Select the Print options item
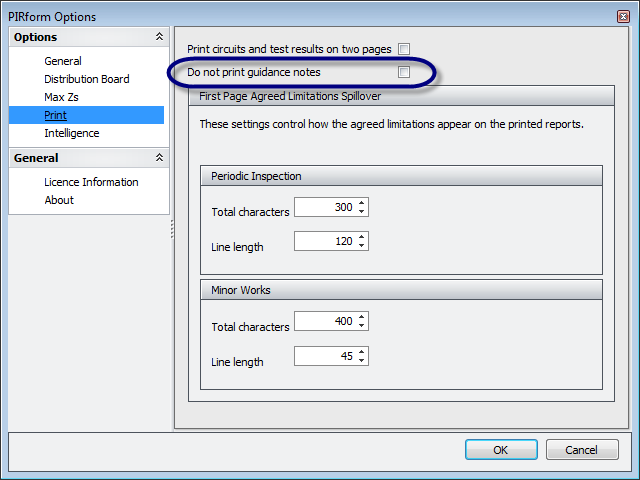The image size is (640, 480). point(56,115)
